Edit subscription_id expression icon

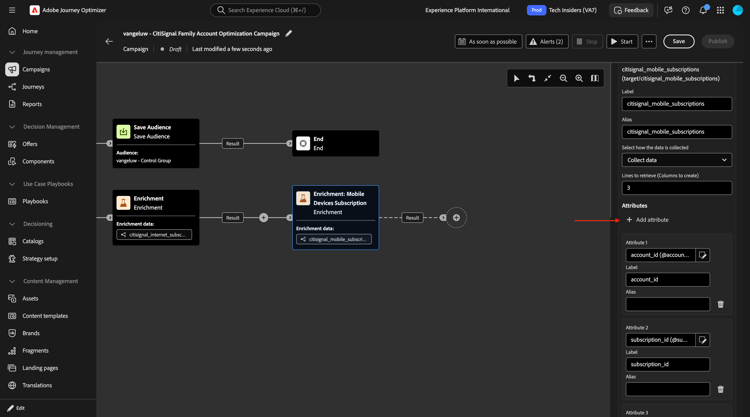click(x=703, y=340)
